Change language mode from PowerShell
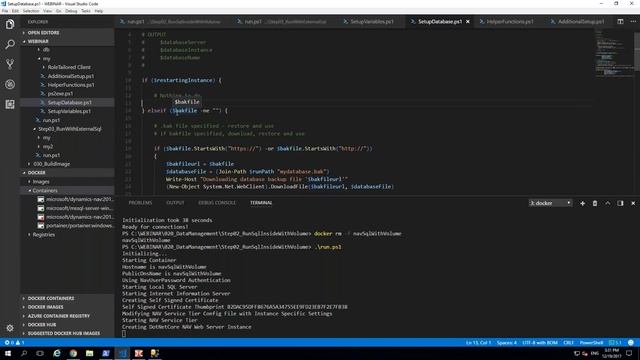Screen dimensions: 640x360 591,342
